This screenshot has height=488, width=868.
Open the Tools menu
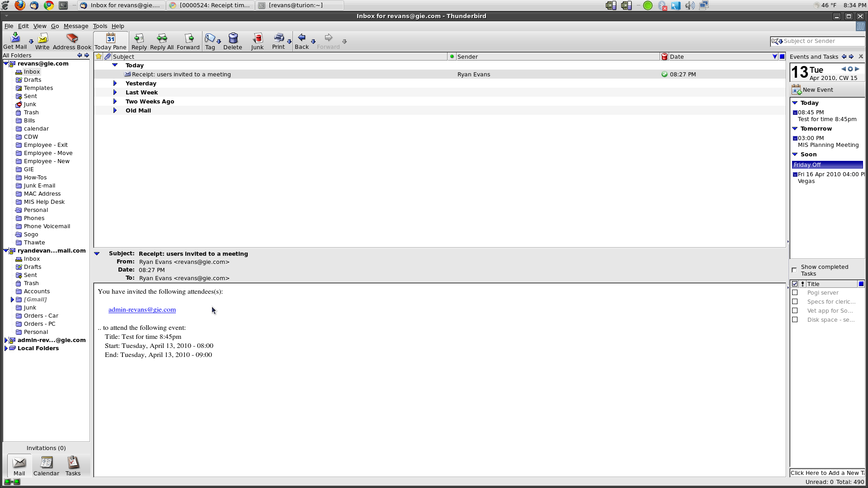coord(100,26)
